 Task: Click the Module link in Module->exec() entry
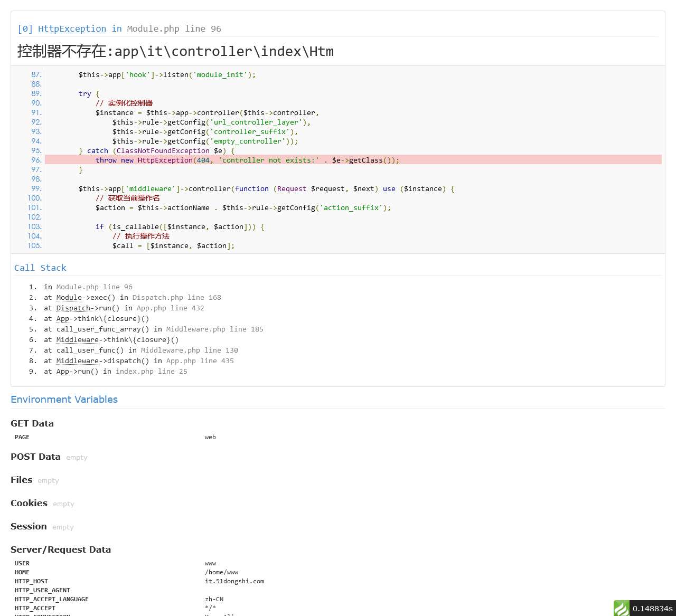point(69,297)
